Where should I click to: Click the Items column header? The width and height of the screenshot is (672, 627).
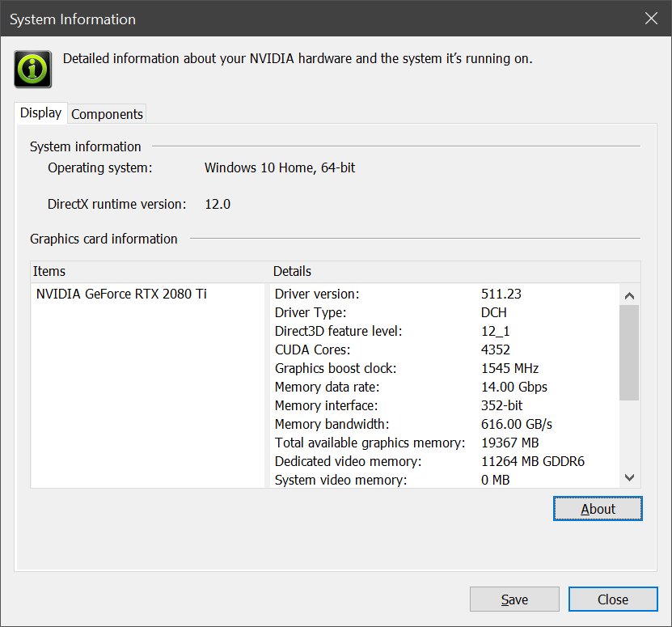click(x=50, y=271)
